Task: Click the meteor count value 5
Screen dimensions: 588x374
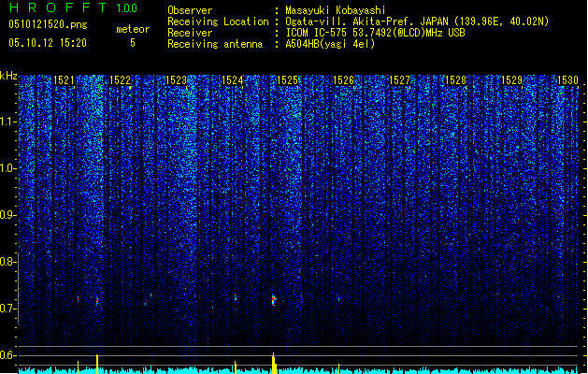Action: pyautogui.click(x=133, y=43)
